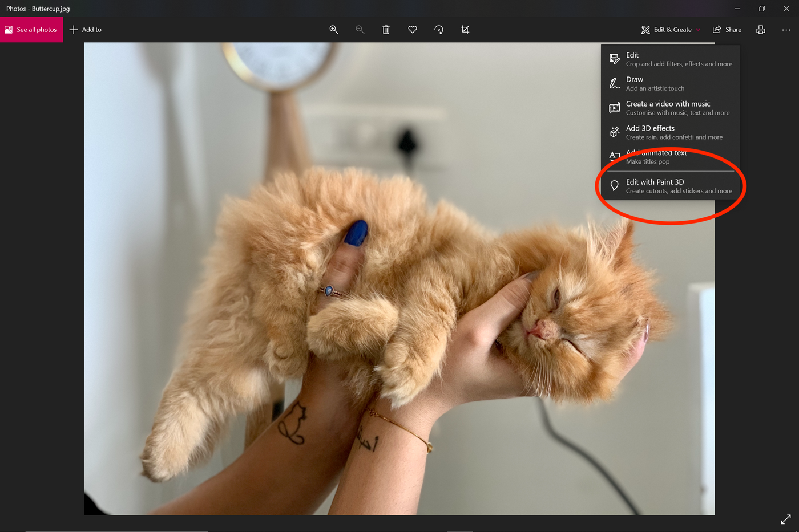The width and height of the screenshot is (799, 532).
Task: Delete the photo with trash icon
Action: (x=386, y=30)
